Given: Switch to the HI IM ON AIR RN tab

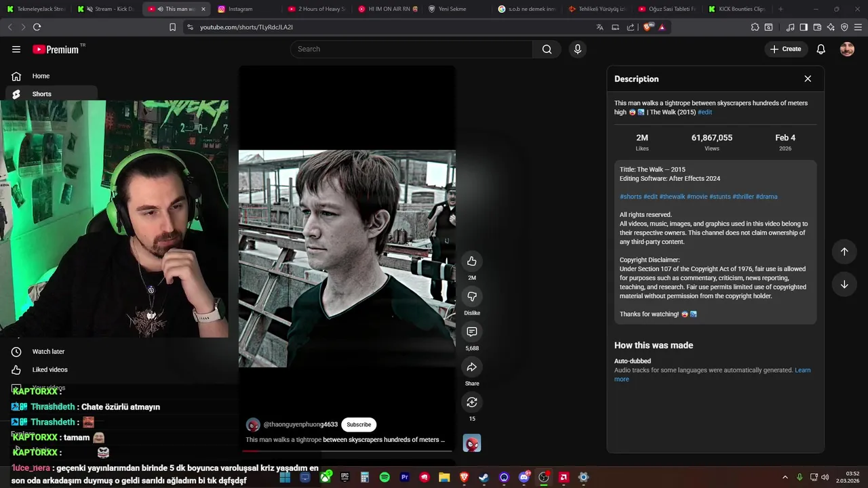Looking at the screenshot, I should coord(387,9).
